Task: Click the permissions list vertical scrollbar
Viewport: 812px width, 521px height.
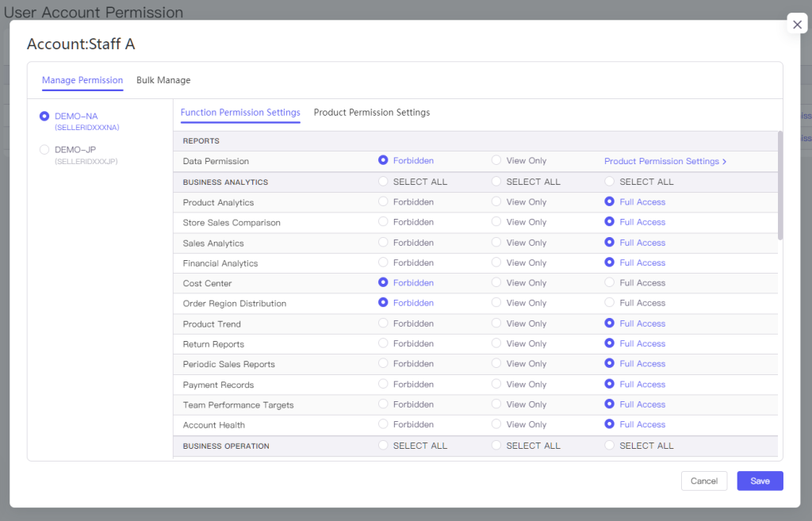Action: tap(780, 186)
